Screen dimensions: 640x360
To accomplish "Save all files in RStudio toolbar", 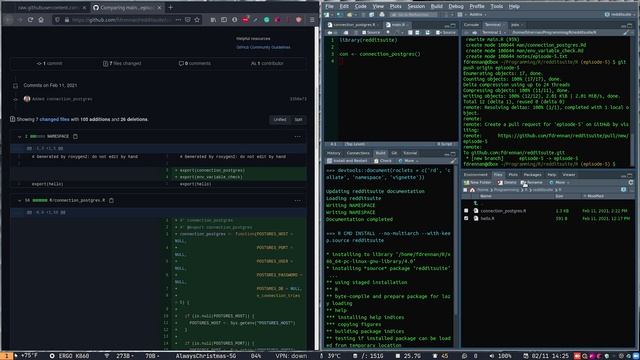I will click(x=371, y=15).
